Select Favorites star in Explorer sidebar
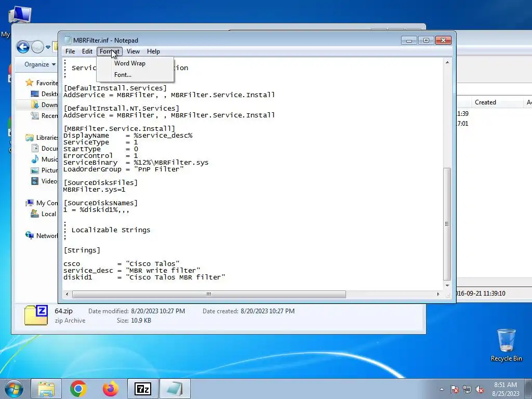 point(30,83)
